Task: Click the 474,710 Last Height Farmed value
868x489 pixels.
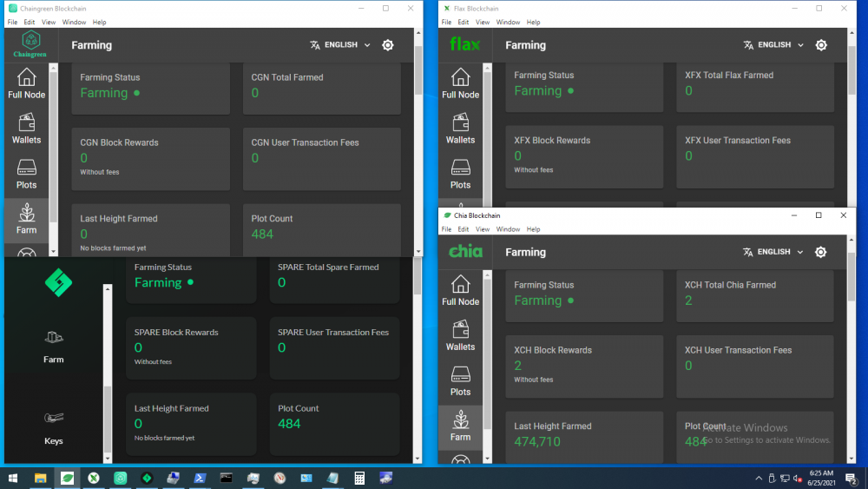Action: point(537,442)
